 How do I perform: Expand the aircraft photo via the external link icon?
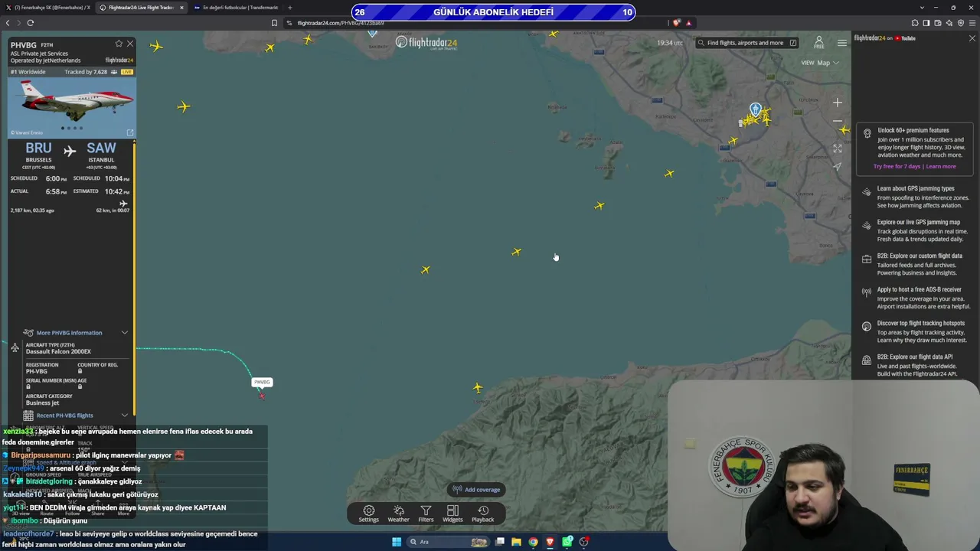point(130,132)
